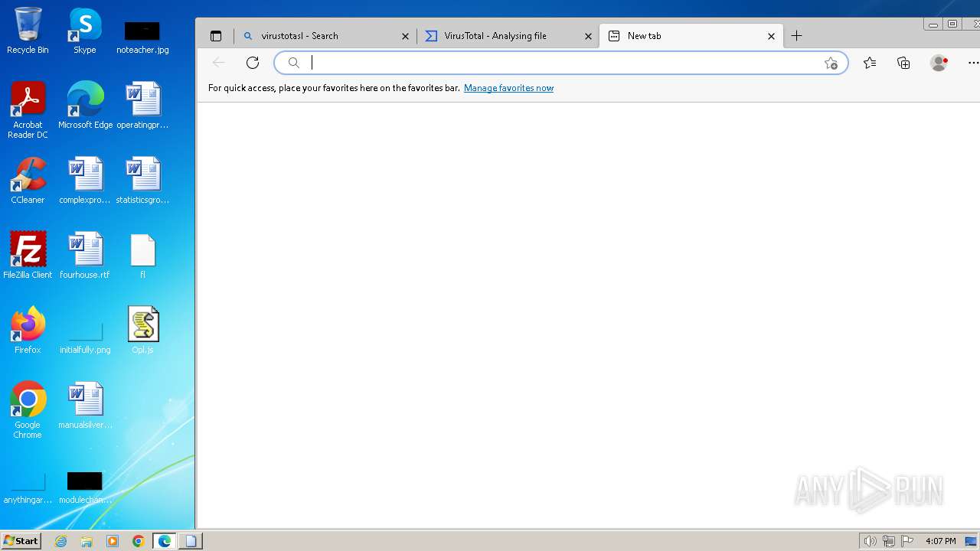Open FileZilla Client shortcut
Screen dimensions: 980x551
tap(28, 256)
